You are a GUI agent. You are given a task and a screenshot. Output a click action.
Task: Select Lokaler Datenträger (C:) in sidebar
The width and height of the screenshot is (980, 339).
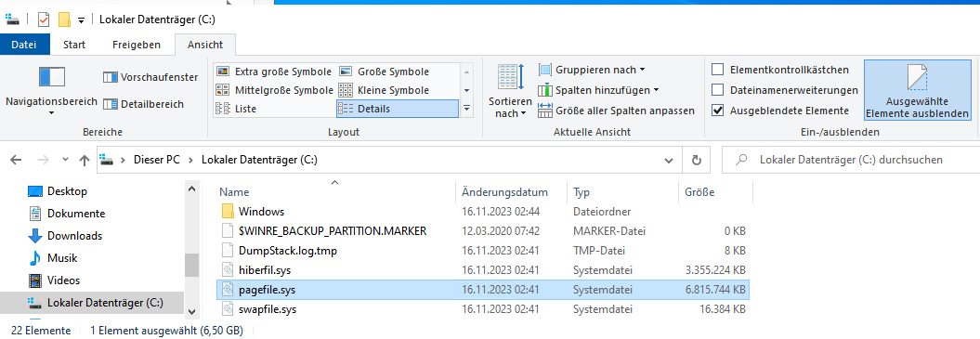click(x=92, y=303)
